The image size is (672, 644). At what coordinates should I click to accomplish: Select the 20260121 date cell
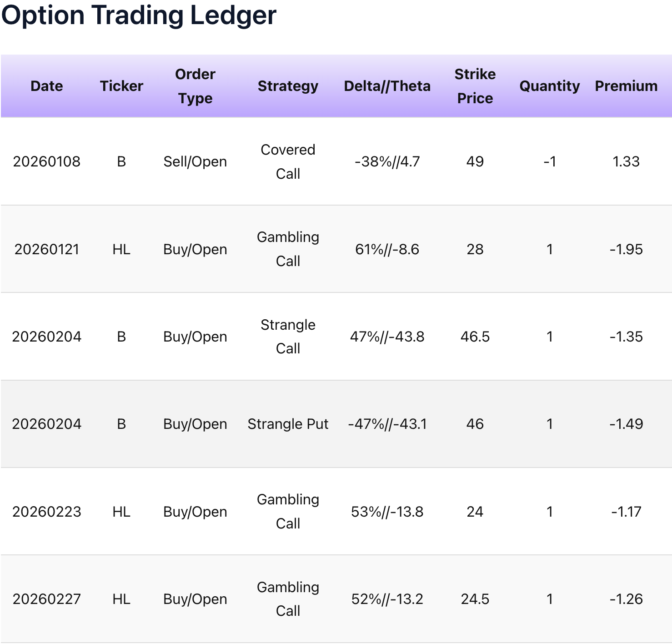click(x=47, y=249)
